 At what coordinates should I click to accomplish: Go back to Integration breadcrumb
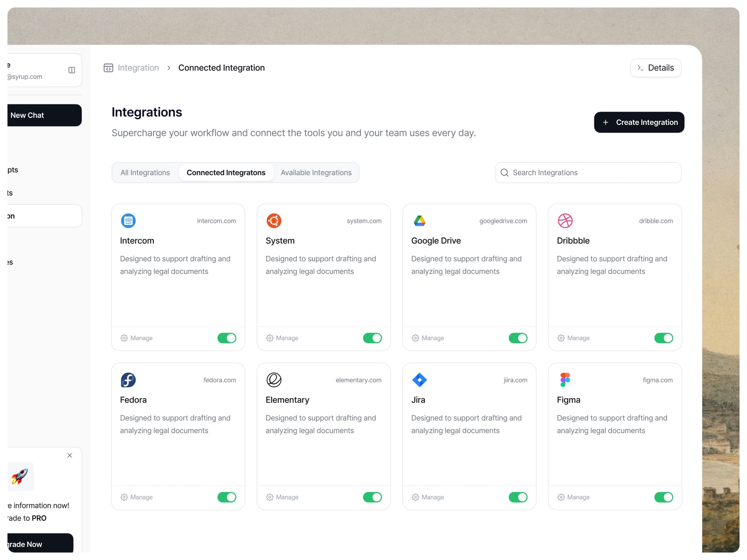tap(138, 68)
